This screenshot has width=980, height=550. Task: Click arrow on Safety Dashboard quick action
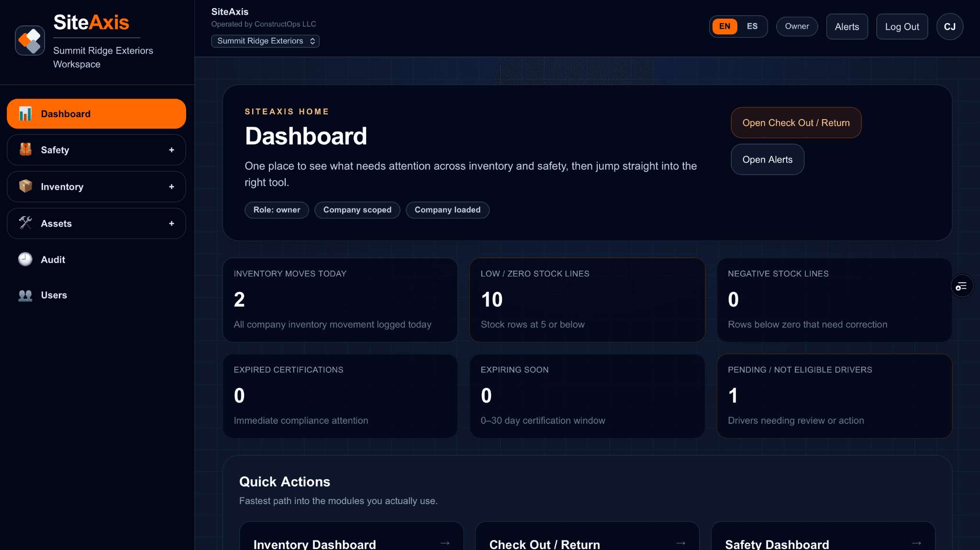coord(916,543)
